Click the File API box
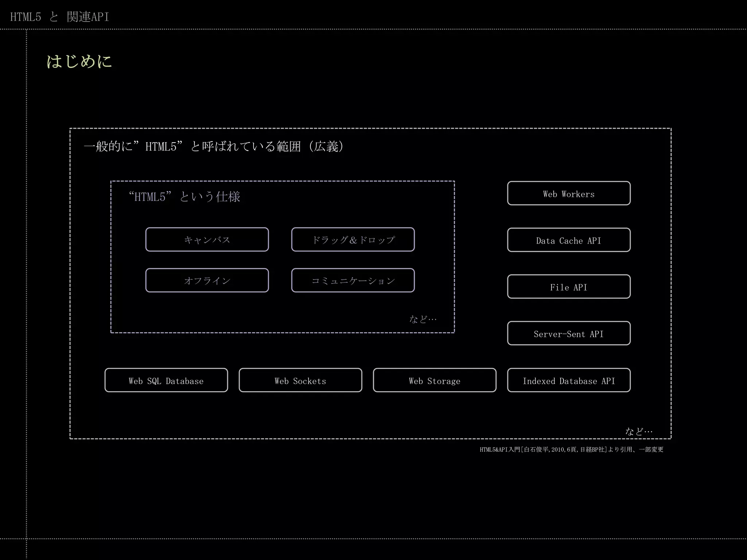The width and height of the screenshot is (747, 560). click(569, 287)
